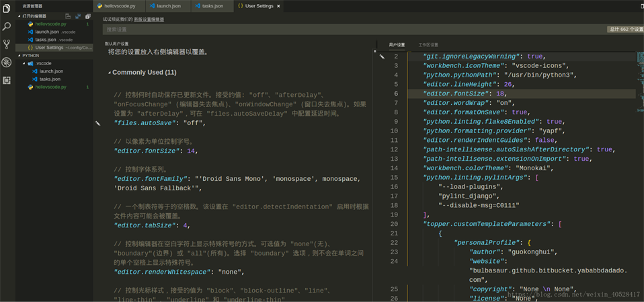Image resolution: width=644 pixels, height=302 pixels.
Task: Click "workbench.iconTheme" on line 3
Action: coord(462,66)
